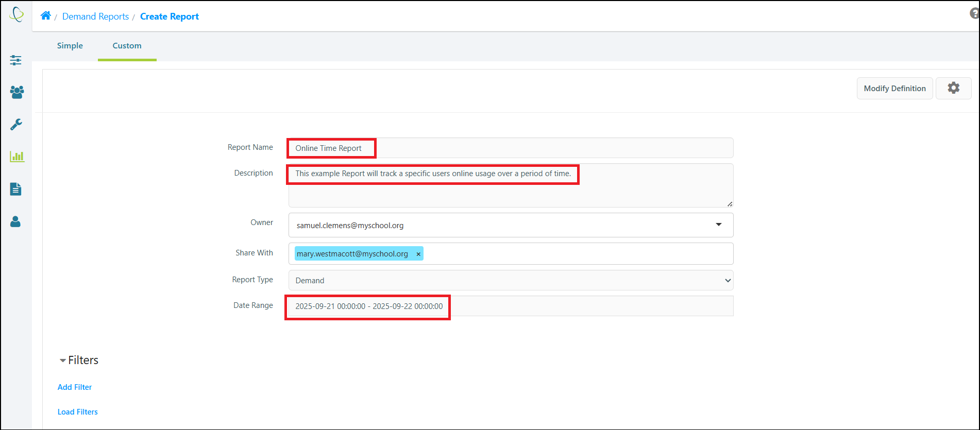Remove mary.westmacott@myschool.org from Share With

point(418,254)
